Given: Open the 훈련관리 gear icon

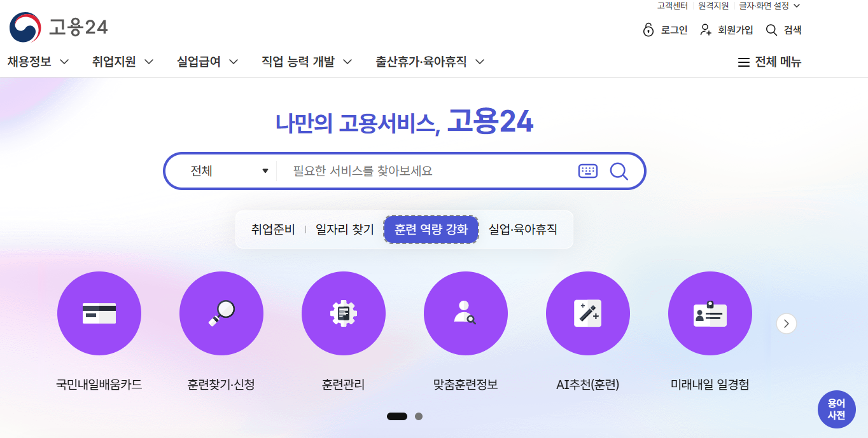Looking at the screenshot, I should 344,313.
